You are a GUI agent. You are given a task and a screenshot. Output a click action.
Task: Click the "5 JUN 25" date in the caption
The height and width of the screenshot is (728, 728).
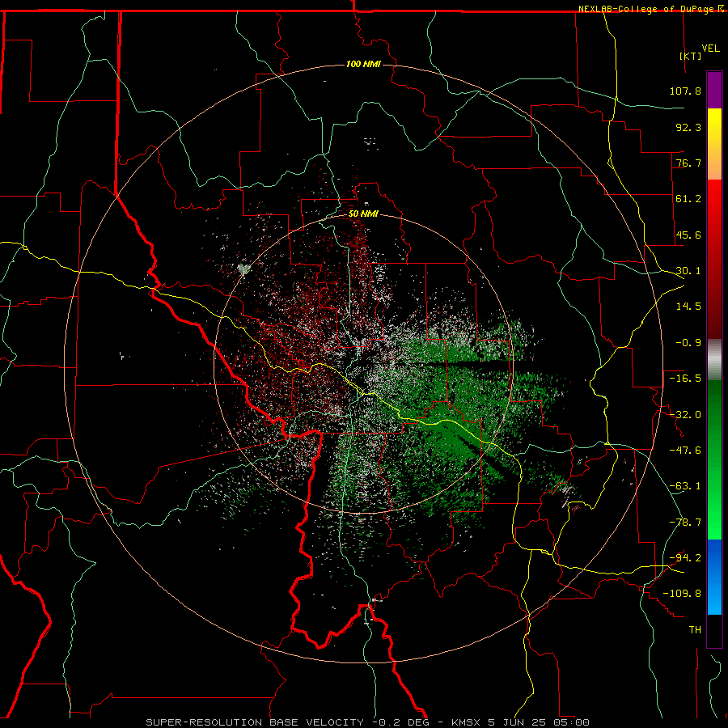(518, 722)
